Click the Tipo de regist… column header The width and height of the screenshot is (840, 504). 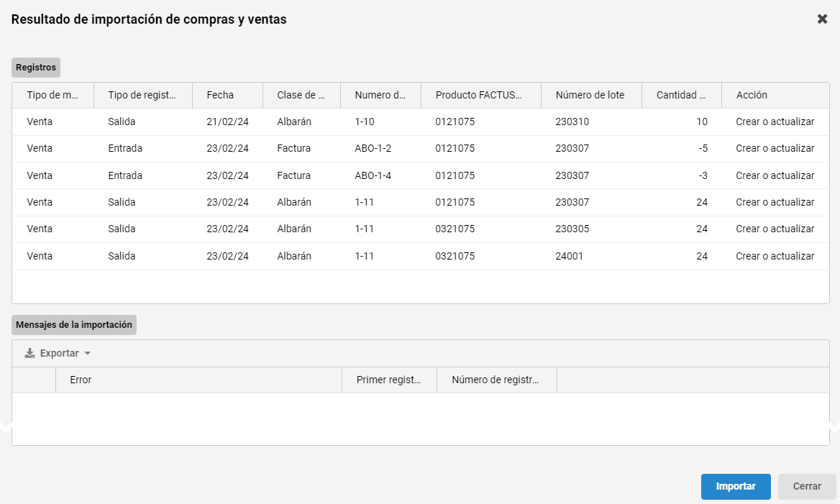click(x=143, y=96)
